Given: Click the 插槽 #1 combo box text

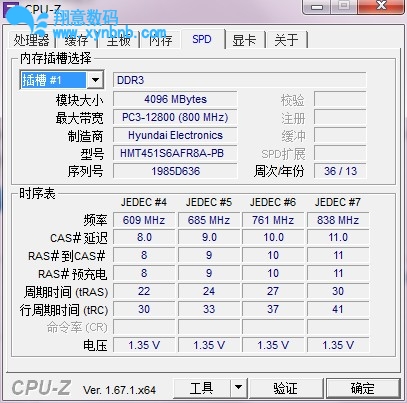Looking at the screenshot, I should pos(53,80).
